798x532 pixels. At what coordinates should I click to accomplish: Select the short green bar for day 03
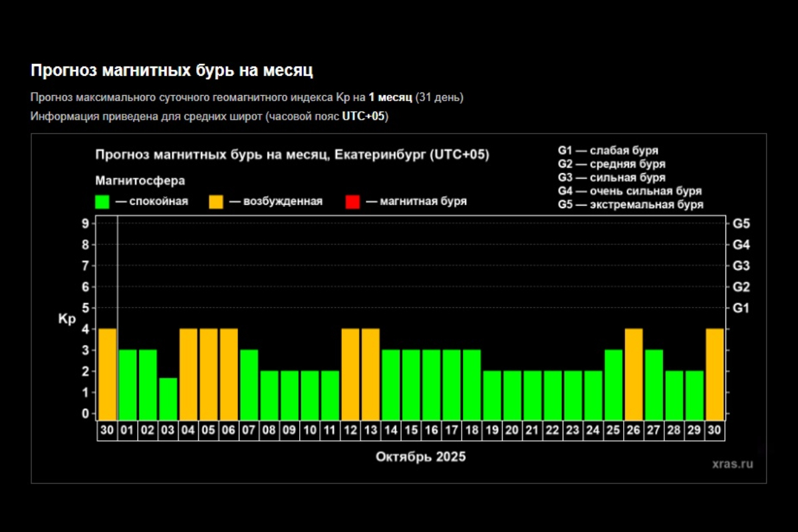168,398
